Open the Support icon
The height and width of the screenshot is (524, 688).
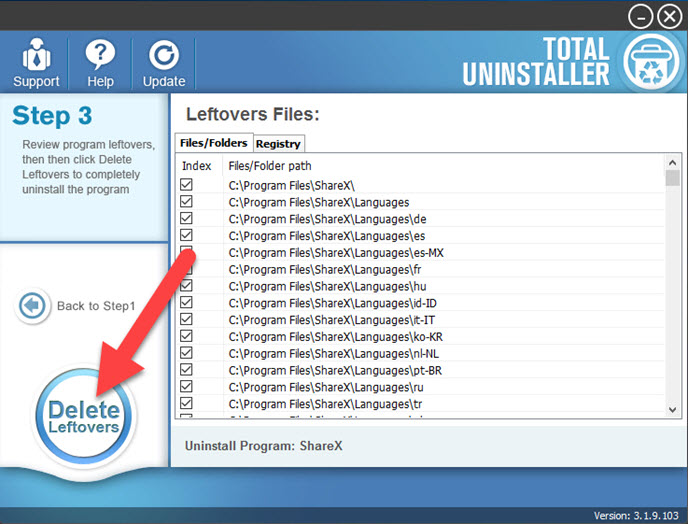tap(36, 55)
